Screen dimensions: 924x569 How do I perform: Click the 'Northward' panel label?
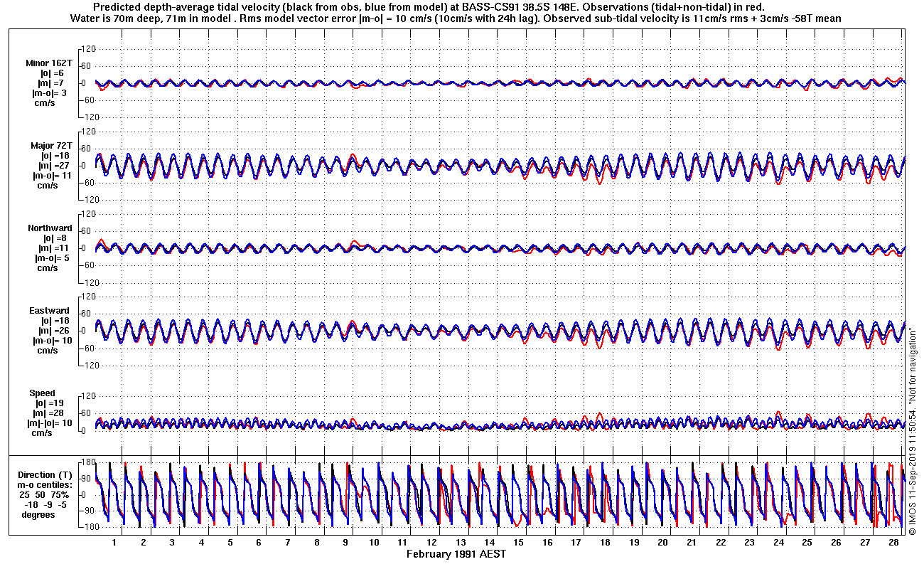50,228
